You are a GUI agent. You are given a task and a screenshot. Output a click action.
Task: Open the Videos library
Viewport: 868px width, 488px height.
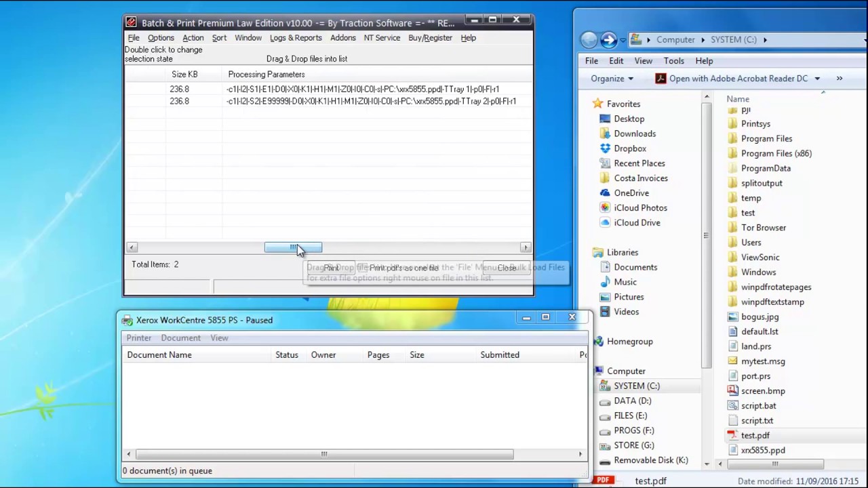pos(627,312)
